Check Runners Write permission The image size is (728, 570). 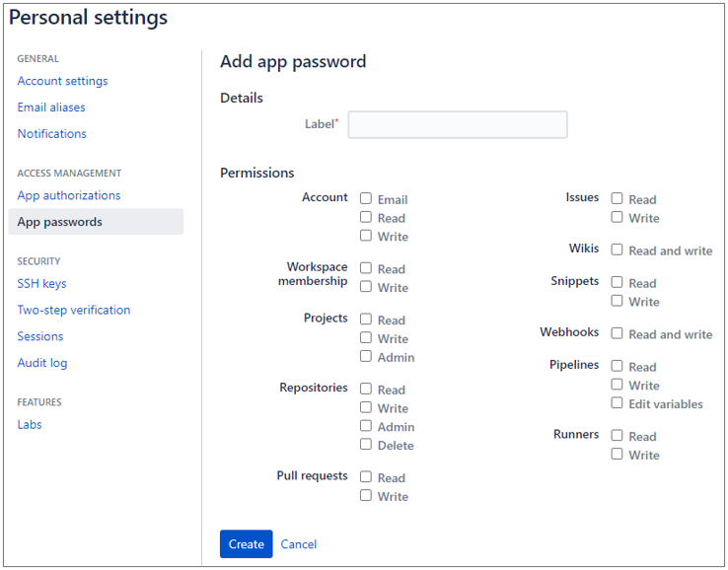617,454
